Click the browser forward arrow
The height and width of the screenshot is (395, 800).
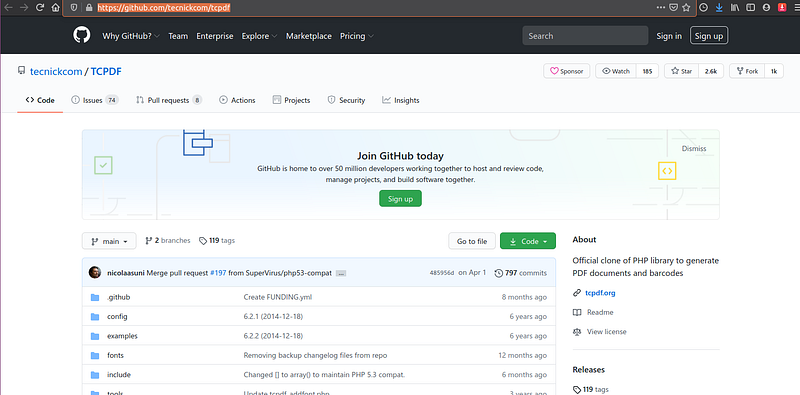tap(24, 8)
